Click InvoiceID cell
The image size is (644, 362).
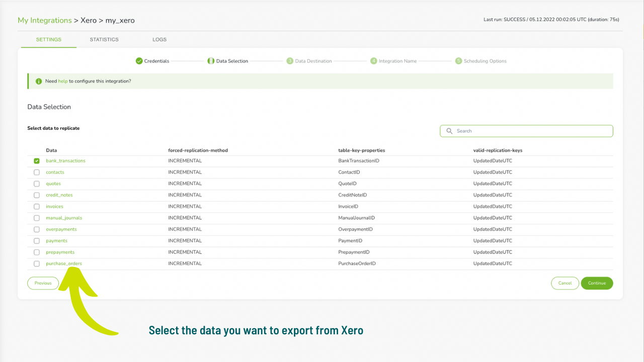click(x=349, y=207)
